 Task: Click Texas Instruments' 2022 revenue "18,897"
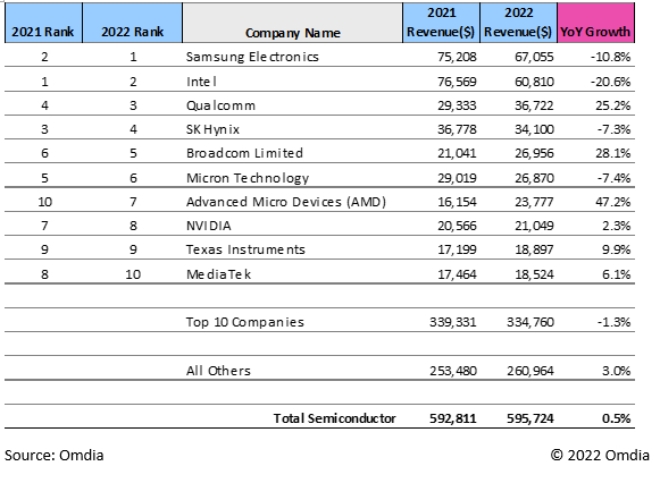534,249
